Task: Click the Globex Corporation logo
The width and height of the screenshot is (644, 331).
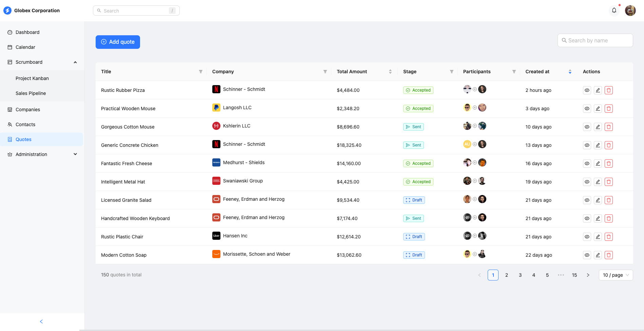Action: [x=7, y=11]
